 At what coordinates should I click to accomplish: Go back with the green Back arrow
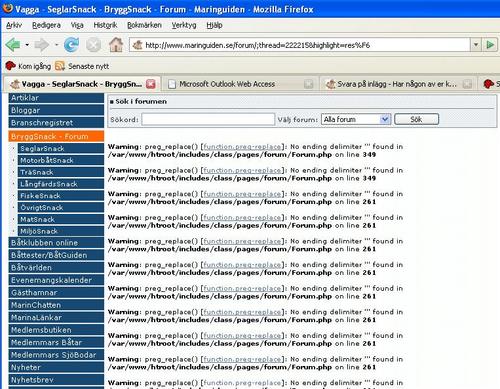(x=13, y=45)
